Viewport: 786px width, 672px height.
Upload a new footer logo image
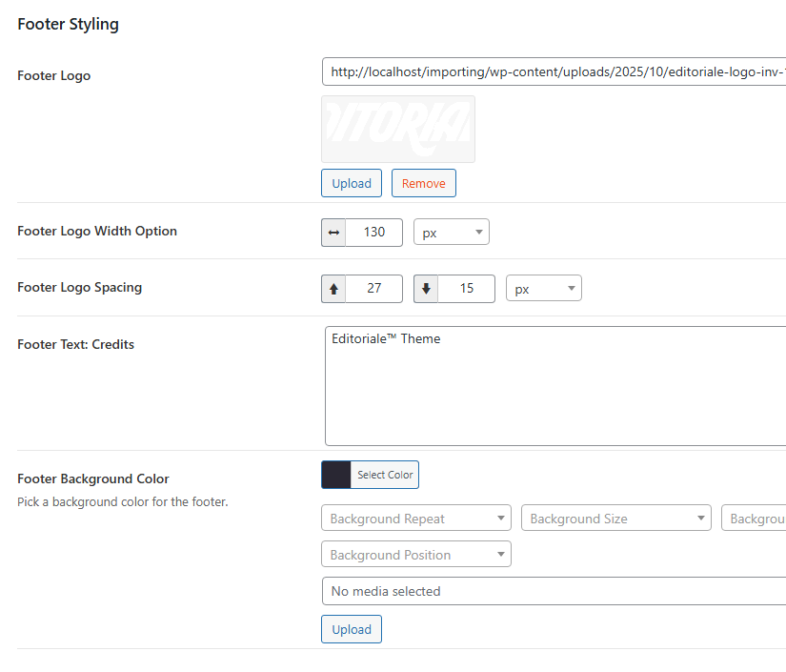[352, 183]
